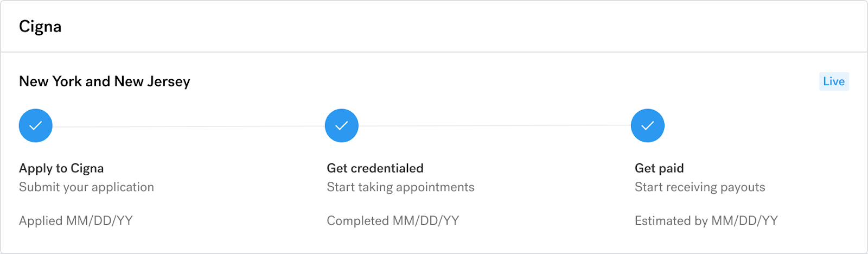Click the Applied MM/DD/YY date

[76, 221]
